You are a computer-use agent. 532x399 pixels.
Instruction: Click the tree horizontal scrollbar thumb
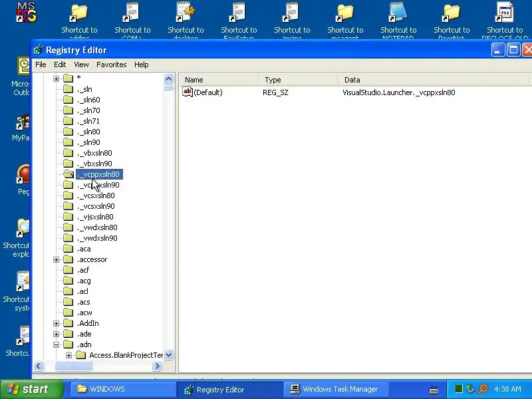[73, 366]
